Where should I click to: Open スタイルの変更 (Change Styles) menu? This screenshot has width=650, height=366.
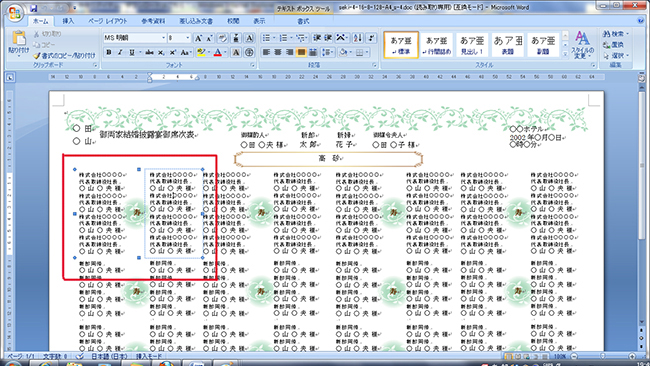[582, 45]
